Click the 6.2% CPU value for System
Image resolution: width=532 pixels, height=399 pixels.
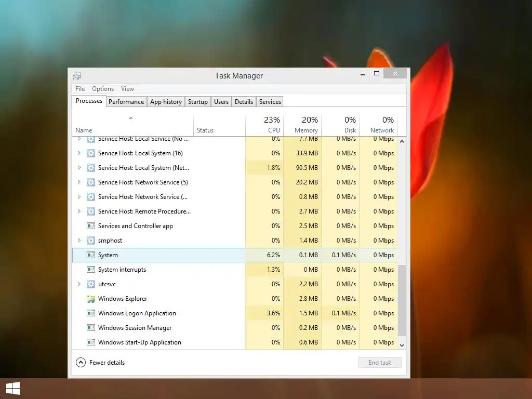(x=273, y=255)
